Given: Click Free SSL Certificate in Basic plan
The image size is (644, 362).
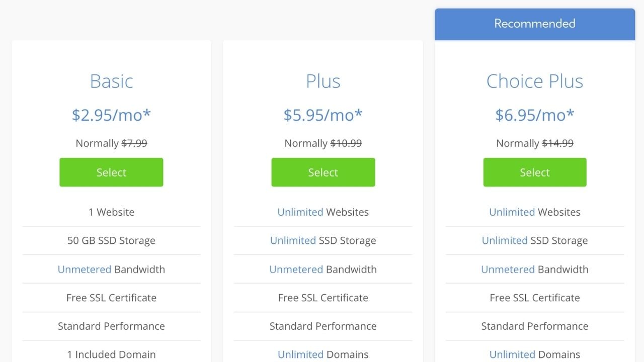Looking at the screenshot, I should [111, 298].
